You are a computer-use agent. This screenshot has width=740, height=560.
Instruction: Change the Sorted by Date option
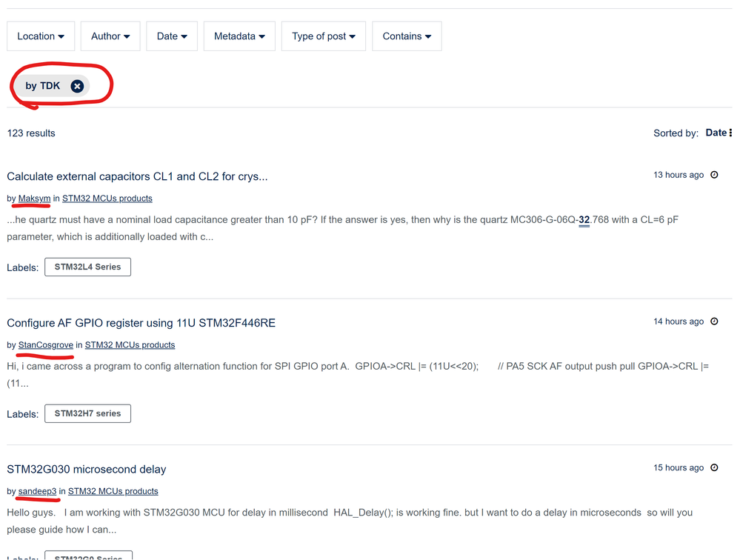(x=719, y=133)
